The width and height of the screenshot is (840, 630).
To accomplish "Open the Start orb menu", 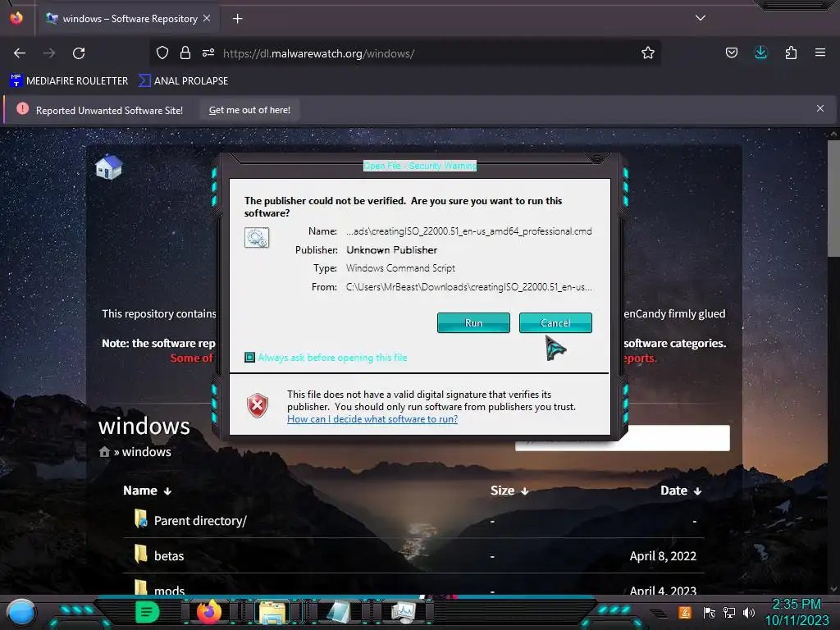I will 21,612.
